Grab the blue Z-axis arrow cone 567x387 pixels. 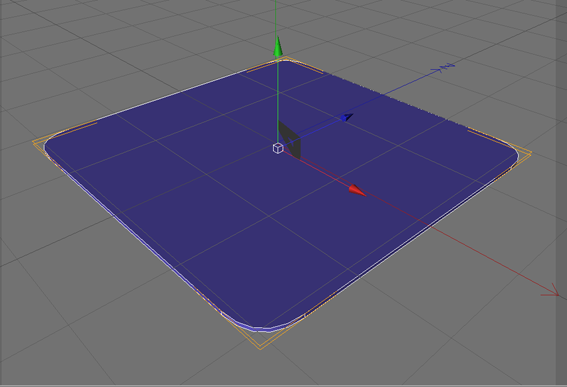point(346,117)
